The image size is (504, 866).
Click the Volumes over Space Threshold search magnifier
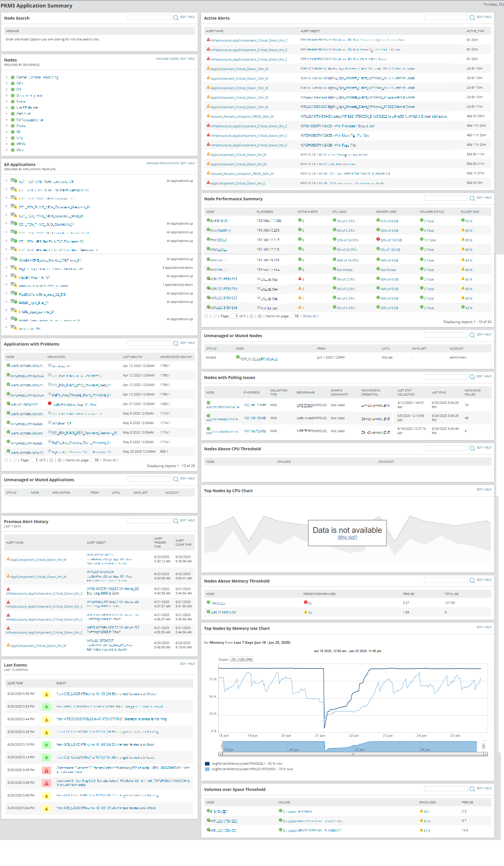pos(472,789)
